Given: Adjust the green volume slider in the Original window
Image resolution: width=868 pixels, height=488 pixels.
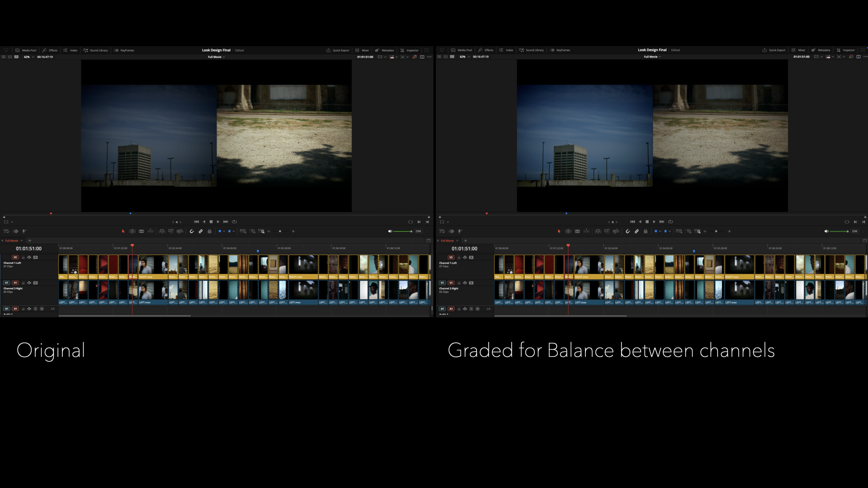Looking at the screenshot, I should click(402, 231).
